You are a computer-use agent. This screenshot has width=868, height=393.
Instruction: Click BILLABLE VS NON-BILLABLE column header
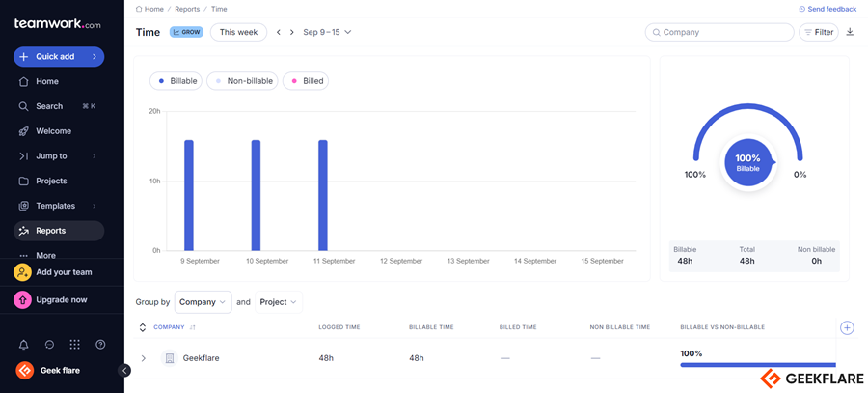(x=721, y=327)
